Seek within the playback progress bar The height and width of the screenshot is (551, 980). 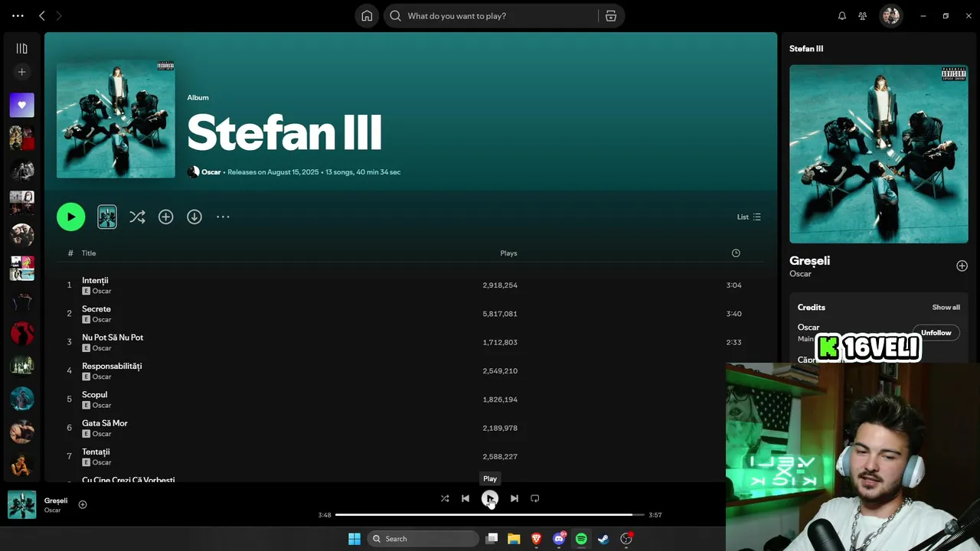[490, 515]
